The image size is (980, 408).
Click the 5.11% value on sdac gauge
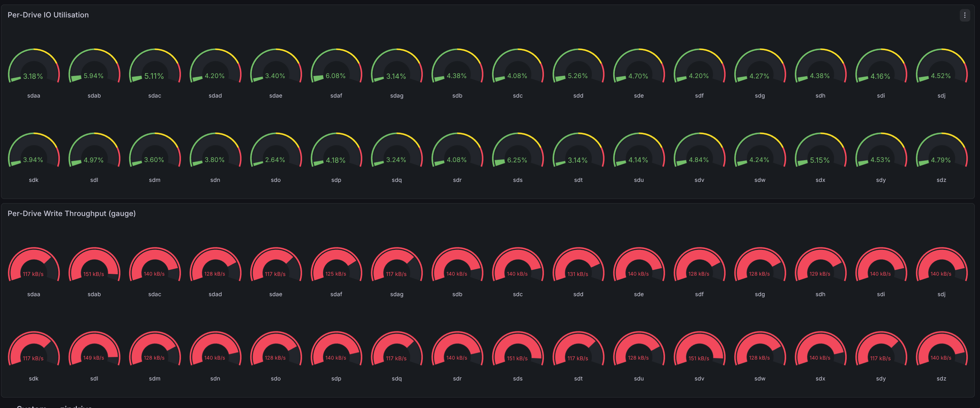(x=154, y=76)
